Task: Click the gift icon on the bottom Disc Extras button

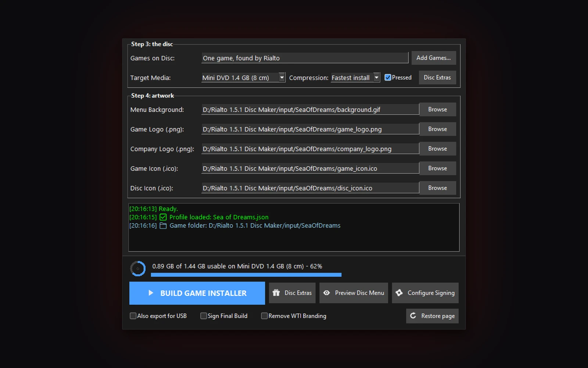Action: (276, 293)
